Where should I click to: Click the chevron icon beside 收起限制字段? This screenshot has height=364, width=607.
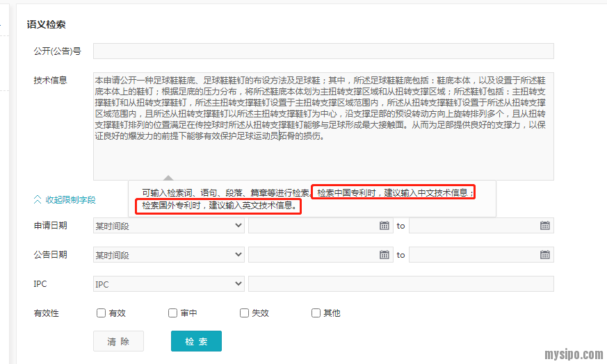38,199
